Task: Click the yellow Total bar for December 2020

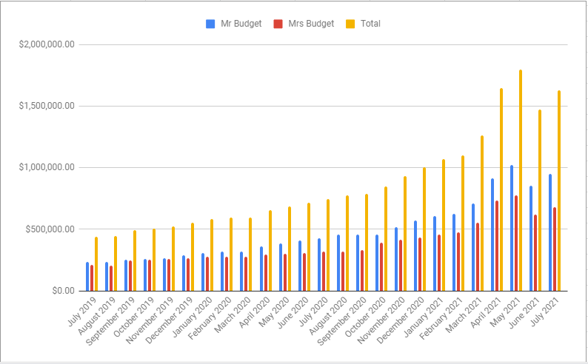Action: click(x=424, y=229)
